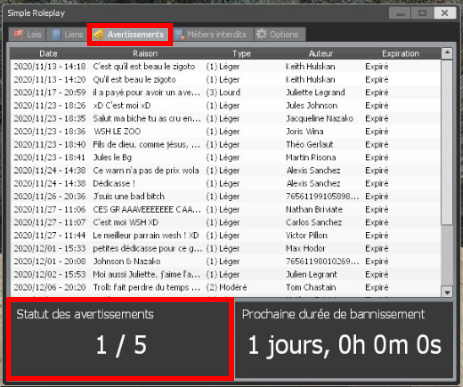Click author ID 76561198010269...
Screen dimensions: 463x387
[323, 261]
